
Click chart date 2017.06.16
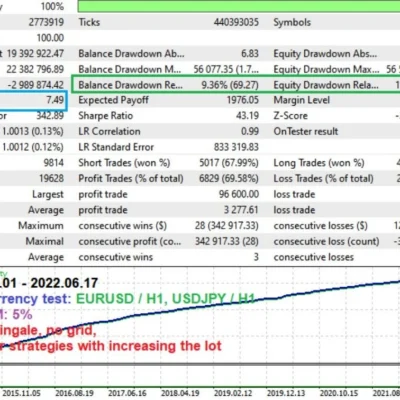(127, 393)
